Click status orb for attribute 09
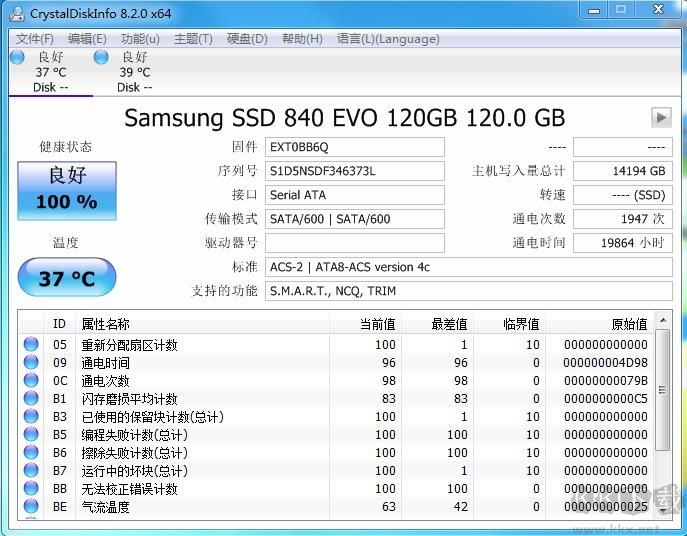 (x=31, y=362)
